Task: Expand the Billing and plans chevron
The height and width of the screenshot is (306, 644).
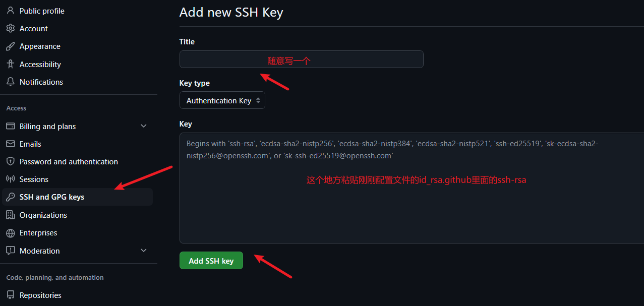Action: point(144,126)
